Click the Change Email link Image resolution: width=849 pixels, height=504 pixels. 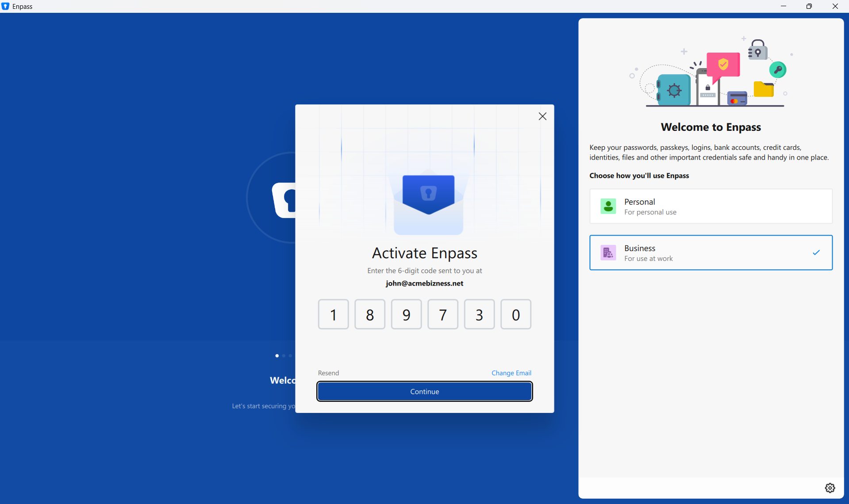click(511, 373)
